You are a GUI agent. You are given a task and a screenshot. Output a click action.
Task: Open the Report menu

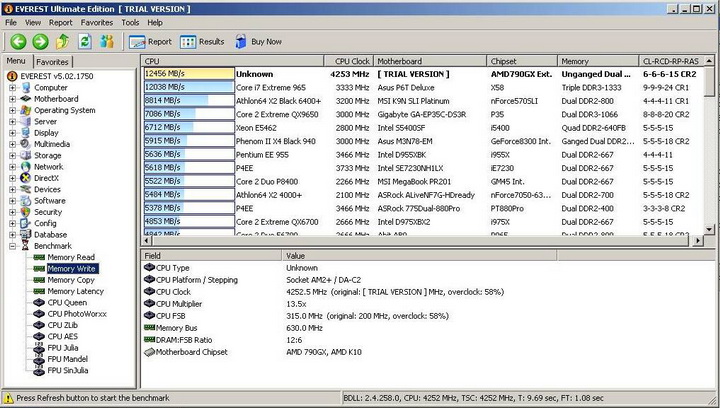tap(61, 22)
